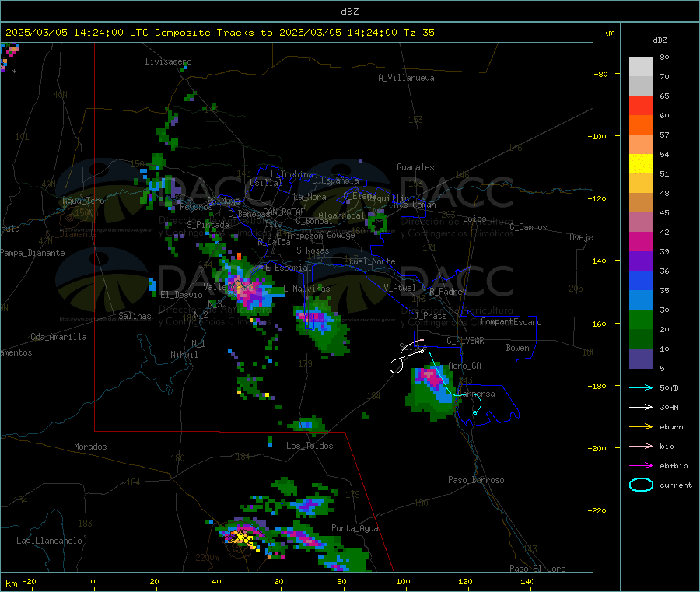Click the magenta eb+bip arrow legend icon
The image size is (700, 592).
[x=641, y=466]
